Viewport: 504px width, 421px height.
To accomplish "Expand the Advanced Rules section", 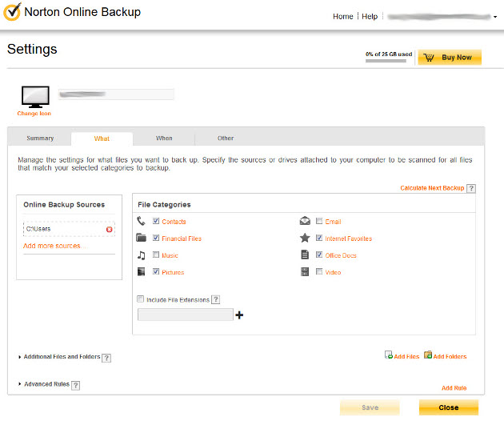I will click(20, 384).
